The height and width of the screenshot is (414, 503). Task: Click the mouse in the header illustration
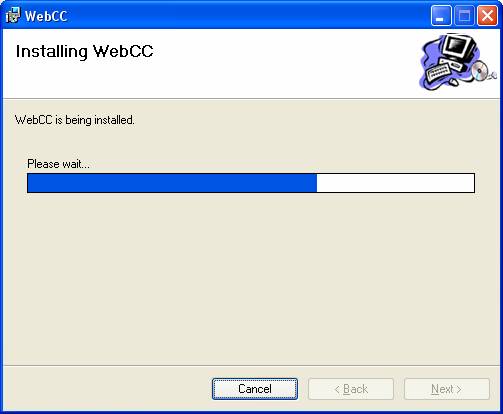[453, 81]
